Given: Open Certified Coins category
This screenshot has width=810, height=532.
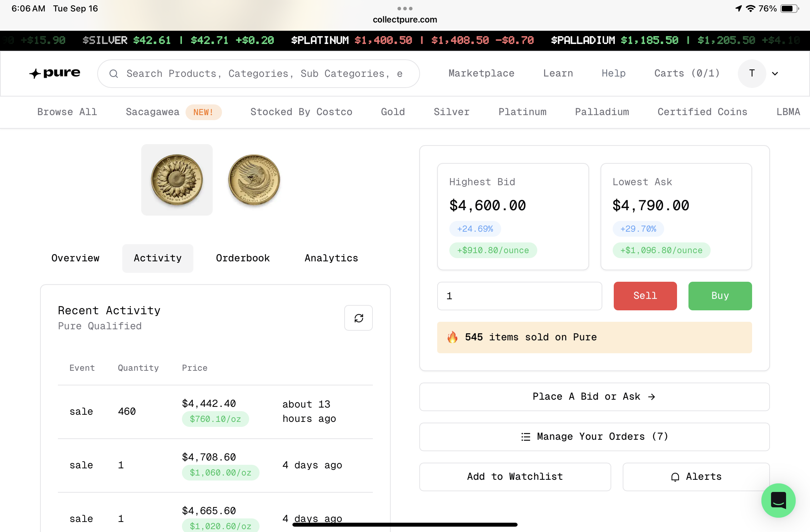Looking at the screenshot, I should (x=702, y=112).
